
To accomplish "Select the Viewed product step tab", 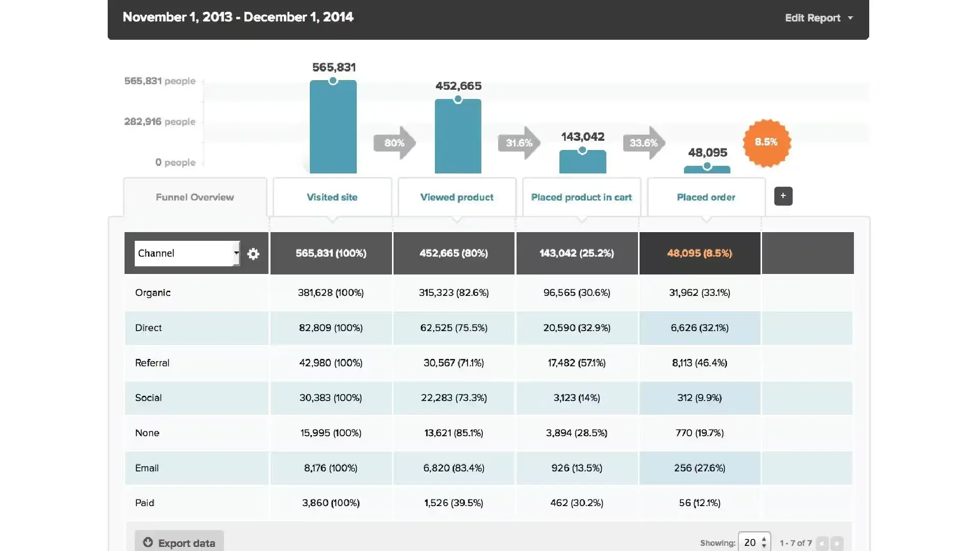I will (x=457, y=197).
